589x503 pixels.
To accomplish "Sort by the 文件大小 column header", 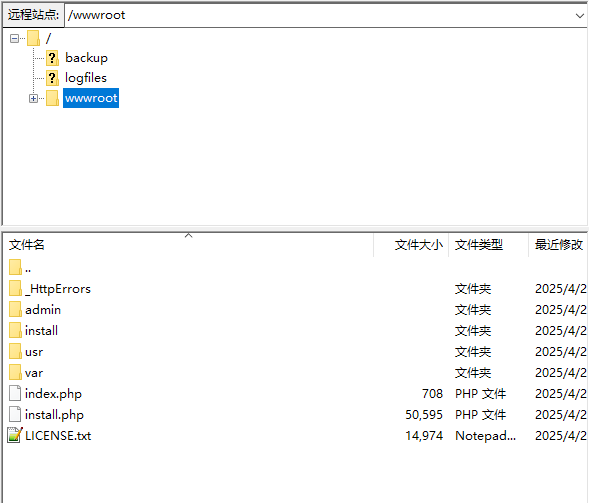I will coord(411,245).
